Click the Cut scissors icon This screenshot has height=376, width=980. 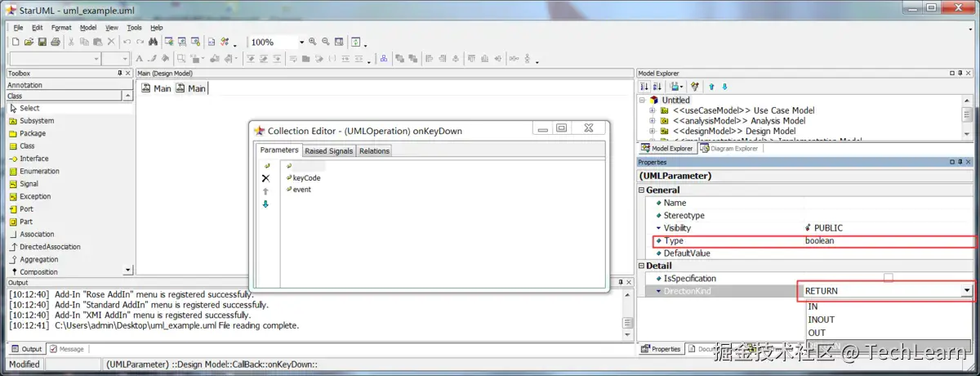[72, 42]
